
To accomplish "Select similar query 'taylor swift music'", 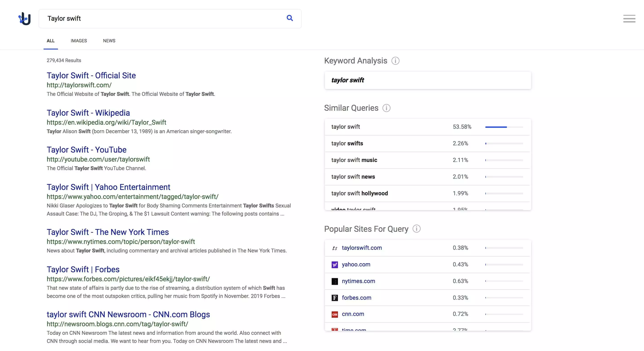I will click(x=427, y=160).
